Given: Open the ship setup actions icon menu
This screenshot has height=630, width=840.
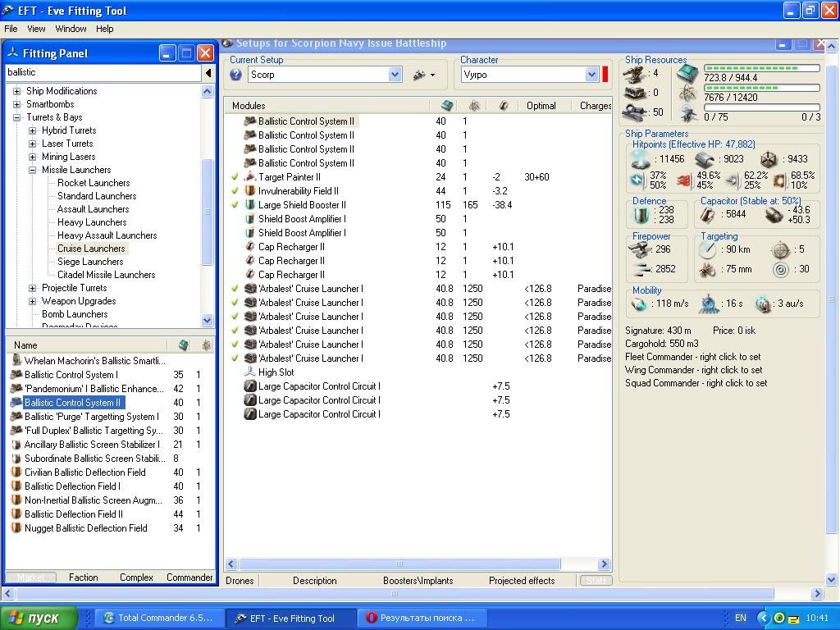Looking at the screenshot, I should 424,75.
